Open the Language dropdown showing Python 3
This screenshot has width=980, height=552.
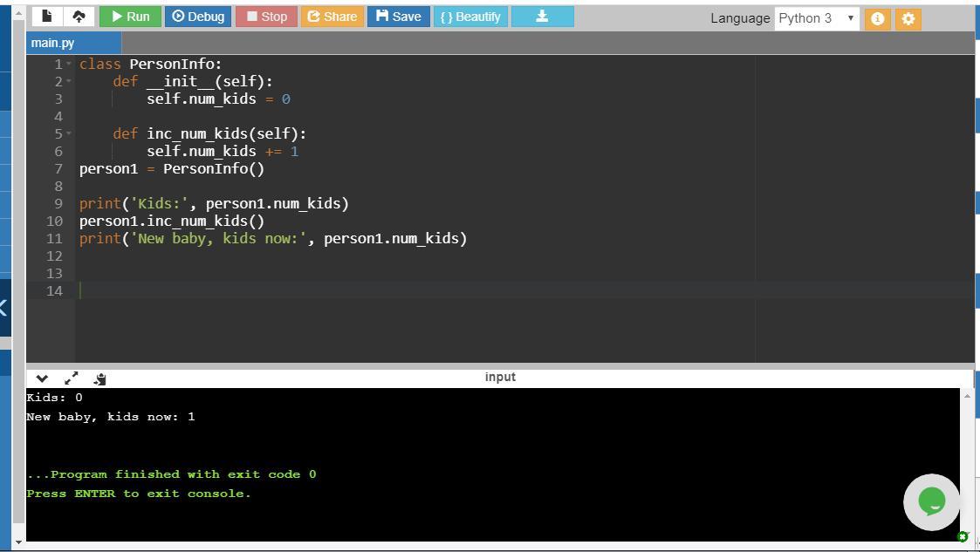click(816, 18)
